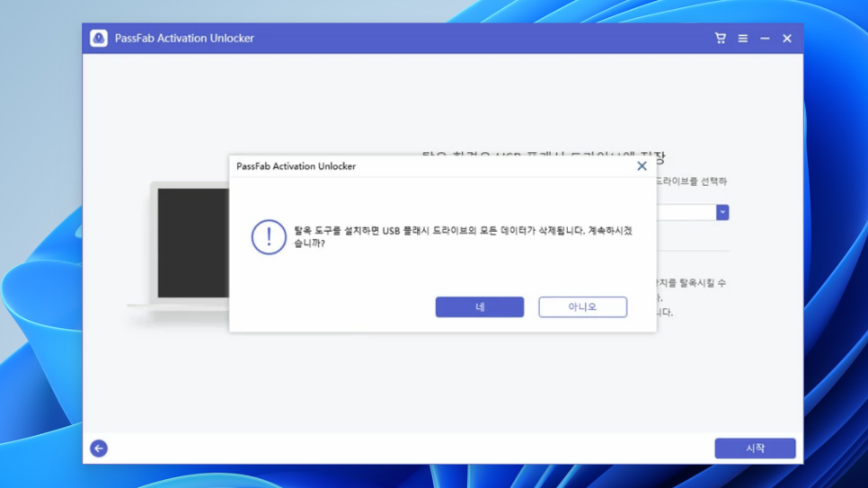This screenshot has width=868, height=488.
Task: Minimize the PassFab Activation Unlocker window
Action: coord(765,39)
